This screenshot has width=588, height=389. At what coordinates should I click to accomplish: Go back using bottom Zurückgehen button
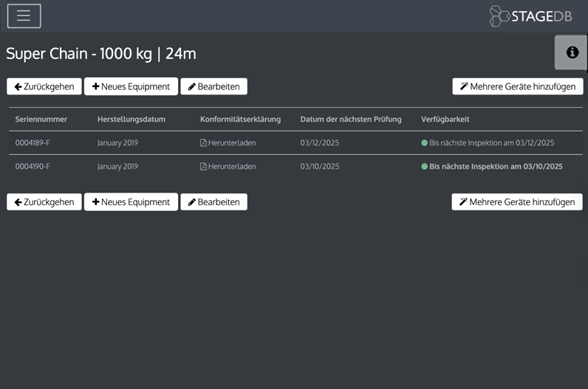44,202
